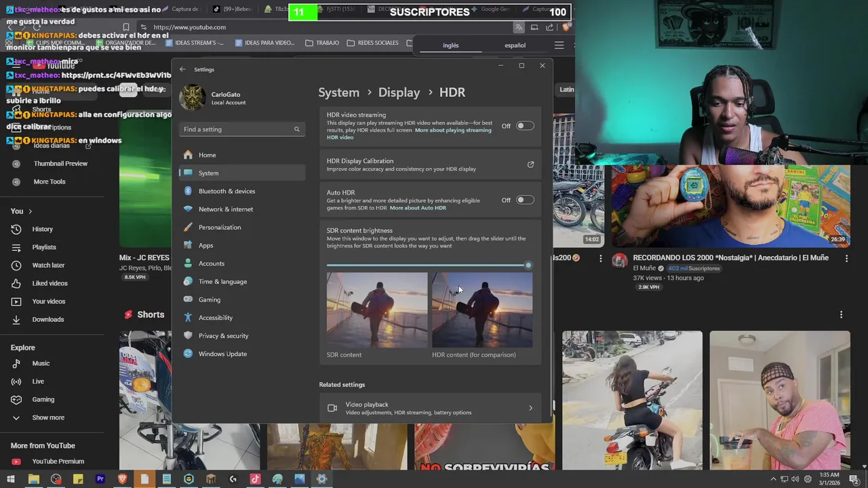The image size is (868, 488).
Task: Click the CarloGato account profile
Action: (x=214, y=98)
